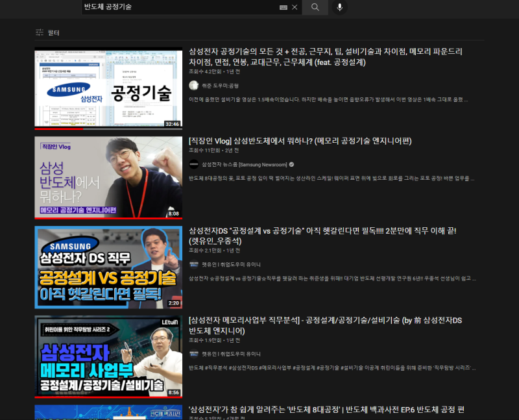Open the Samsung 공정기술 32:46 thumbnail

click(x=108, y=88)
